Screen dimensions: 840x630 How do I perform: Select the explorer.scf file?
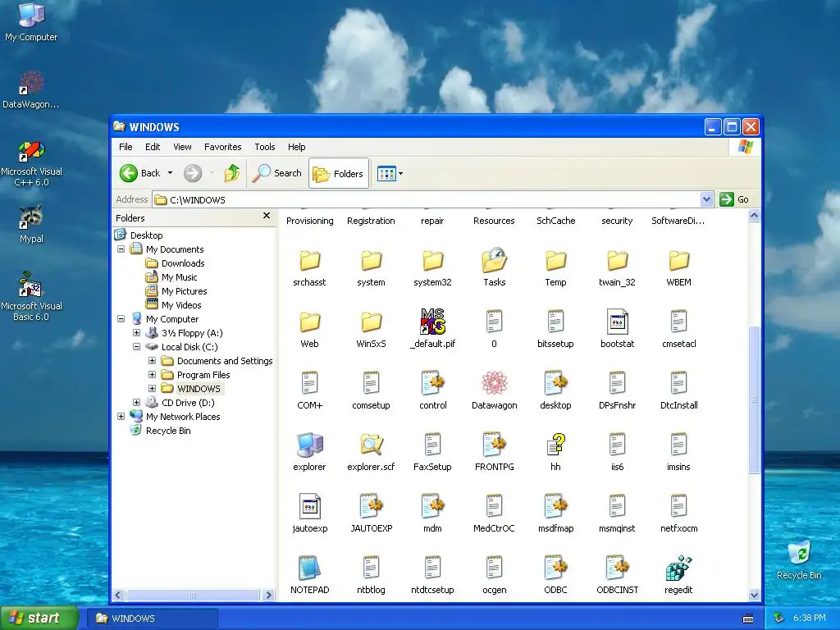pos(371,445)
